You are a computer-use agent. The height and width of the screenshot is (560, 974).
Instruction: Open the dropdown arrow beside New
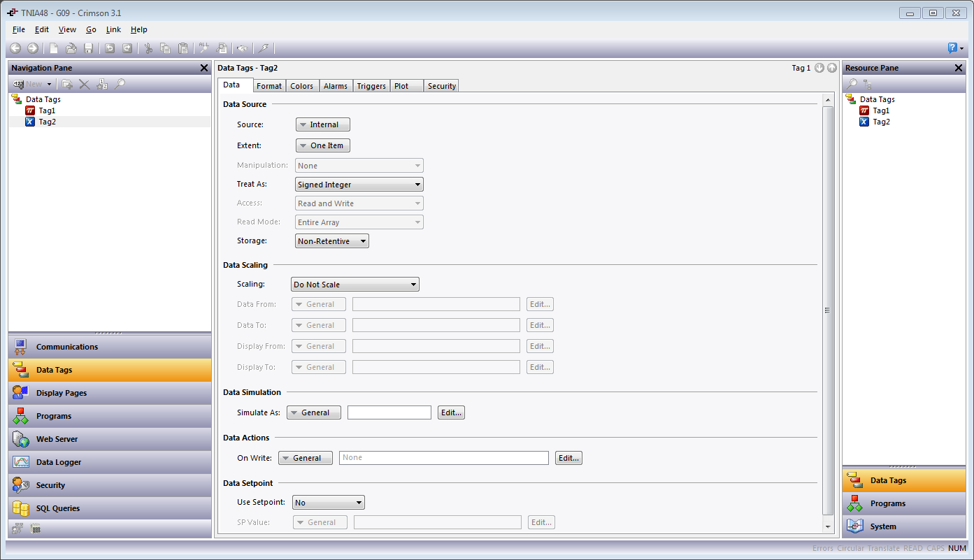[x=49, y=85]
